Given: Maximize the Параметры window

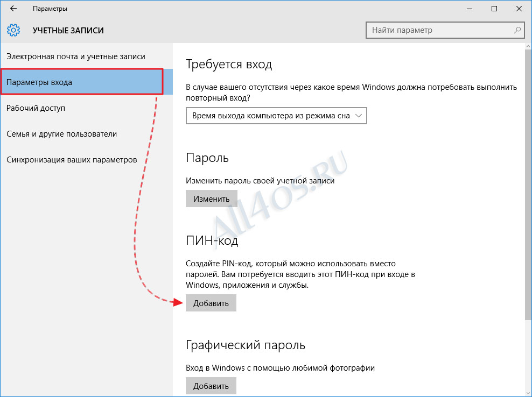Looking at the screenshot, I should (494, 9).
